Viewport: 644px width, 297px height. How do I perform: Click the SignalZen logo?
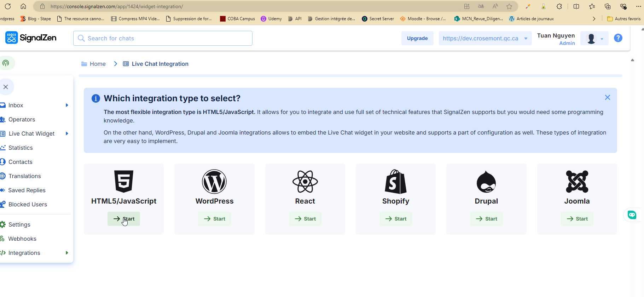pos(31,38)
